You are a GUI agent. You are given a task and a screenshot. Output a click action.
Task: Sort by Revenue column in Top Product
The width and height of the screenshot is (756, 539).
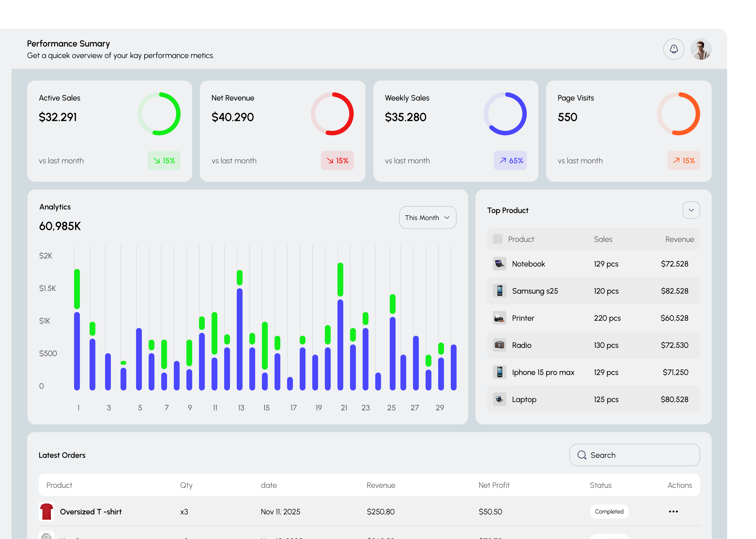679,239
